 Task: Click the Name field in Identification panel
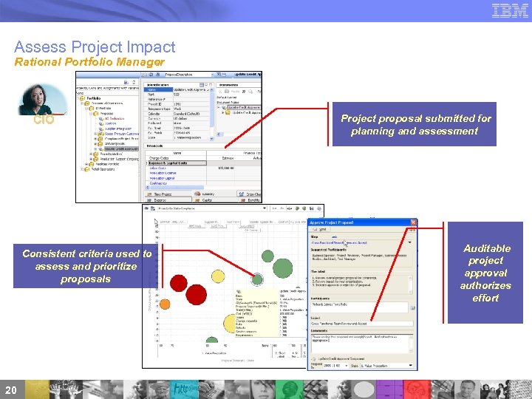(177, 89)
